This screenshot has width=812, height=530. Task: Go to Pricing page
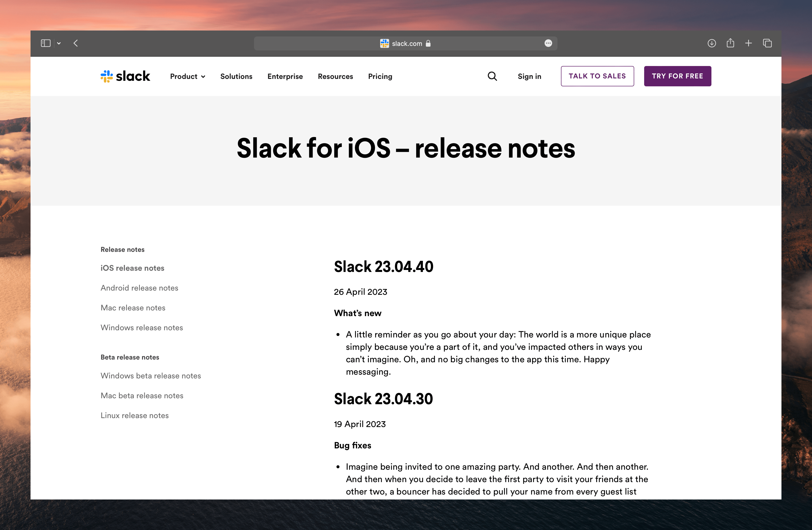(x=380, y=76)
